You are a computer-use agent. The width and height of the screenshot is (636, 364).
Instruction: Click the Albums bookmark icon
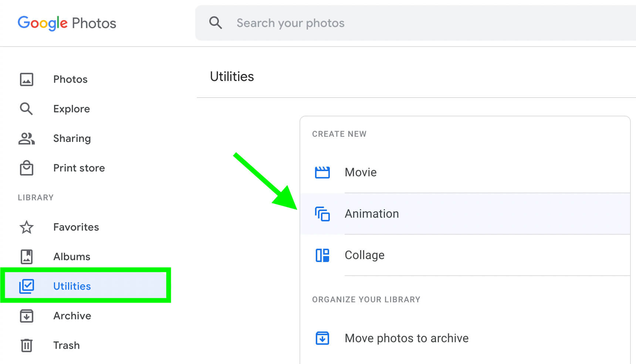click(26, 257)
